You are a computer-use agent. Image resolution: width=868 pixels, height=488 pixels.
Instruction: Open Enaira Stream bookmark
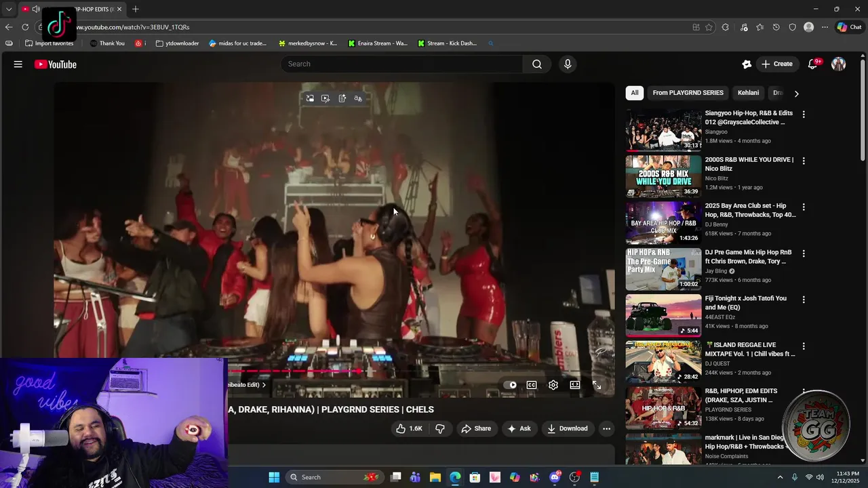pos(378,43)
